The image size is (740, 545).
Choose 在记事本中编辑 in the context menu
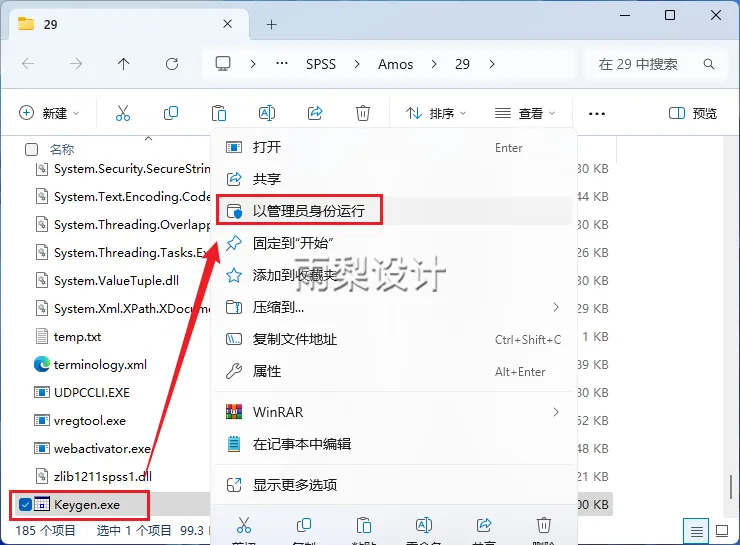click(394, 444)
